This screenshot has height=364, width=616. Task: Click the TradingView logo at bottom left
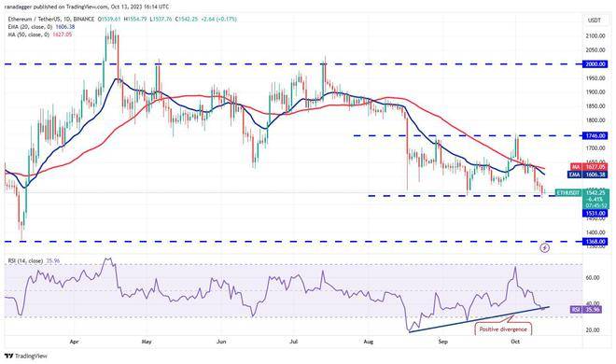(x=25, y=357)
